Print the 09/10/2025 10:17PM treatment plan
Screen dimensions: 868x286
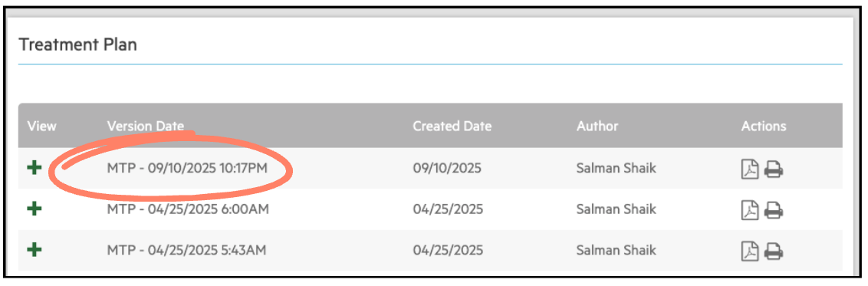pyautogui.click(x=774, y=169)
